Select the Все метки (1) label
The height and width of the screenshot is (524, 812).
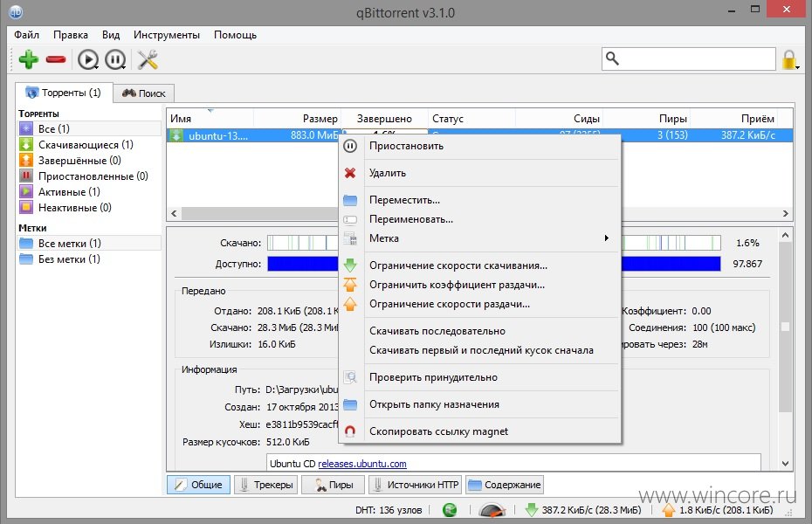point(90,243)
